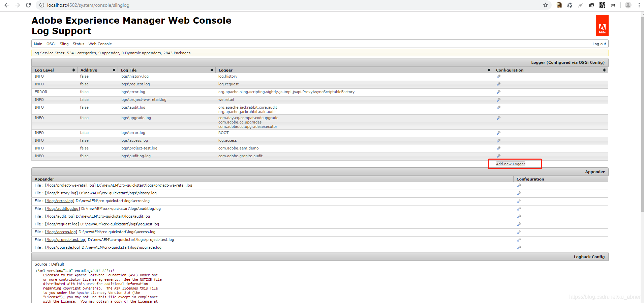Configure audit.log appender wrench icon

click(x=519, y=217)
